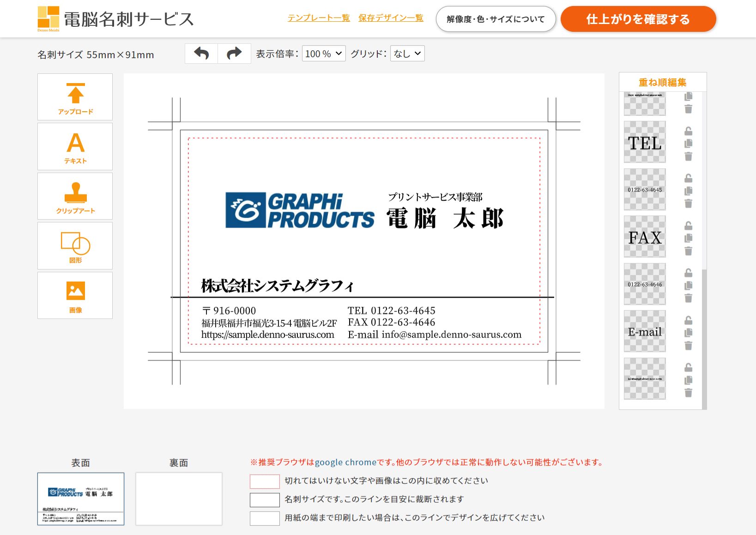
Task: Select the https://sample.denno-saurus.com text on the card
Action: pyautogui.click(x=268, y=335)
